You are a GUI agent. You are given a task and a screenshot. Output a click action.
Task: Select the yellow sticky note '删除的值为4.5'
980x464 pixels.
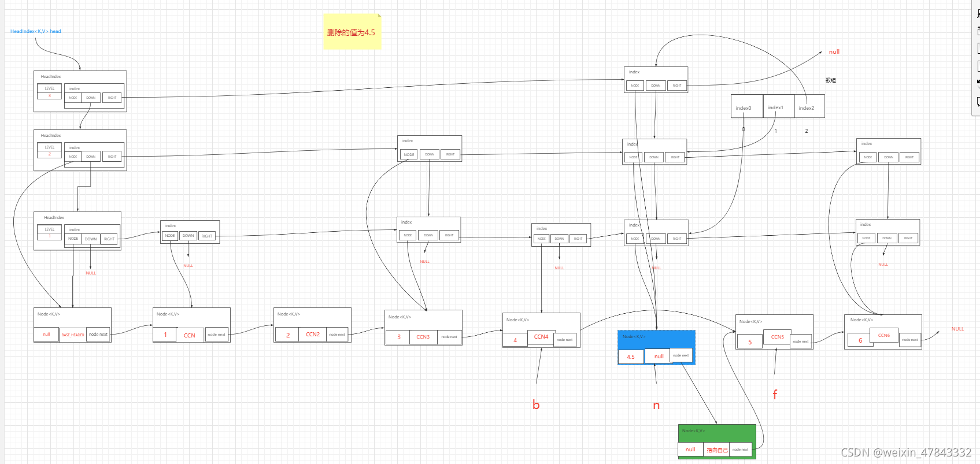352,32
